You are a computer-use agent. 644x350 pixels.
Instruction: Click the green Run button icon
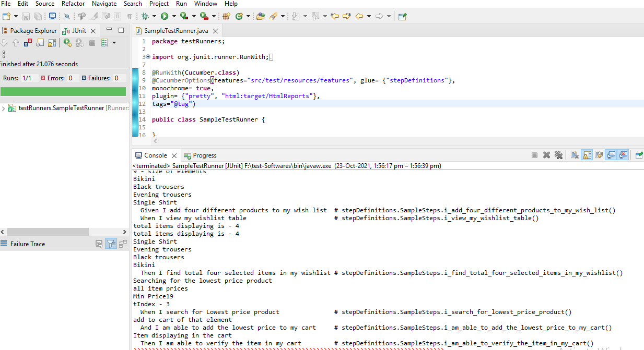pyautogui.click(x=165, y=16)
